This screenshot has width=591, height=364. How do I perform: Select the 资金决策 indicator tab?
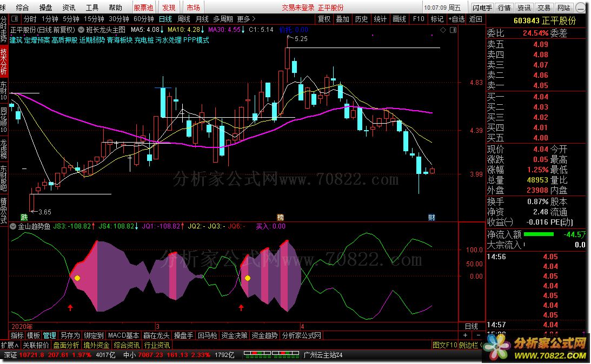tap(234, 335)
